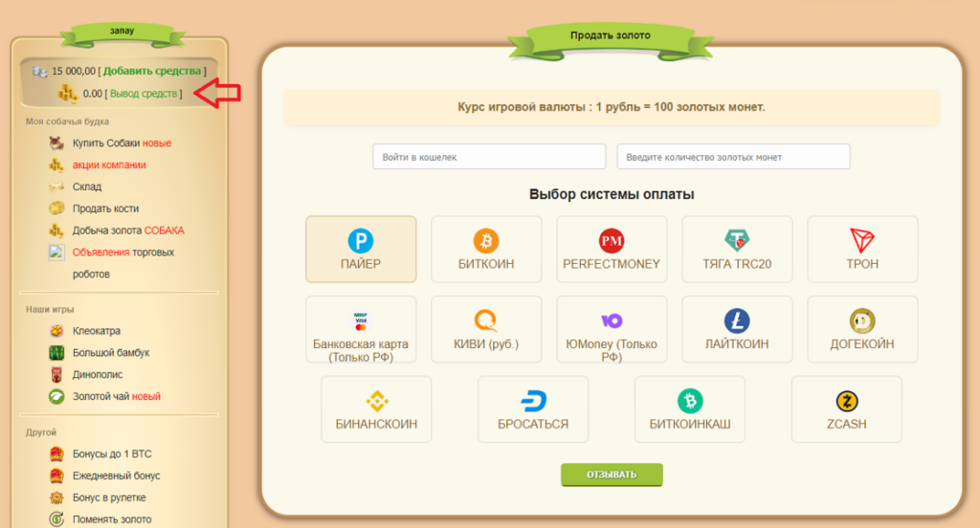This screenshot has width=980, height=528.
Task: Click the Большой бамбук bamboo icon
Action: 56,353
